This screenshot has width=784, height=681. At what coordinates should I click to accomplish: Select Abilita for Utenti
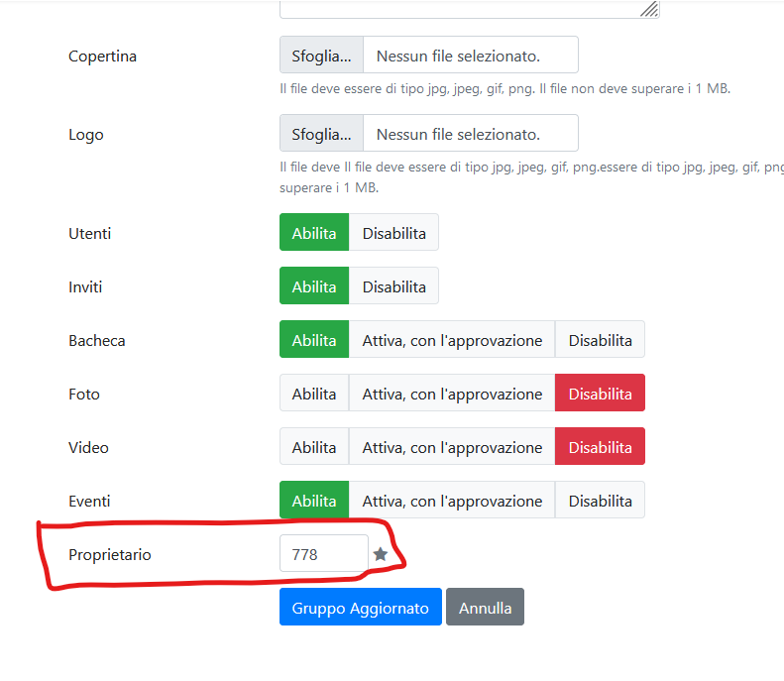tap(314, 233)
